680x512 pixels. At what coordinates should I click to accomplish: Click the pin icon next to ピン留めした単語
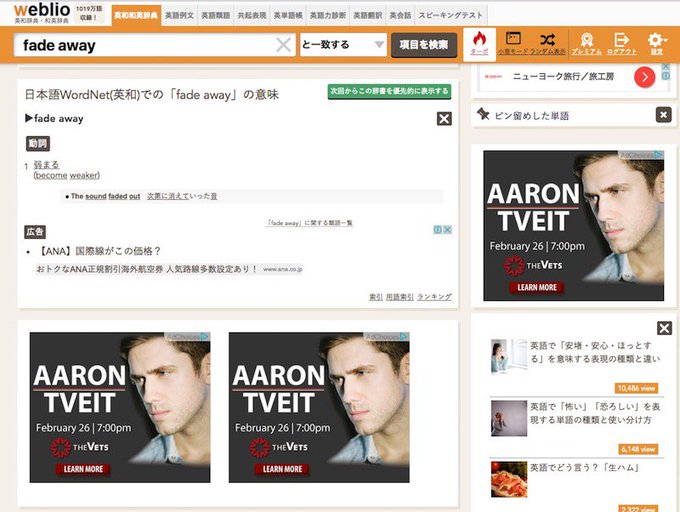(x=483, y=114)
